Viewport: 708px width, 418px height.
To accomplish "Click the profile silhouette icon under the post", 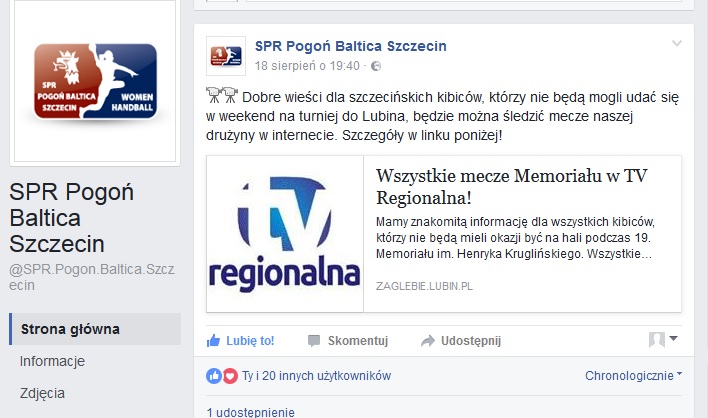I will [657, 339].
